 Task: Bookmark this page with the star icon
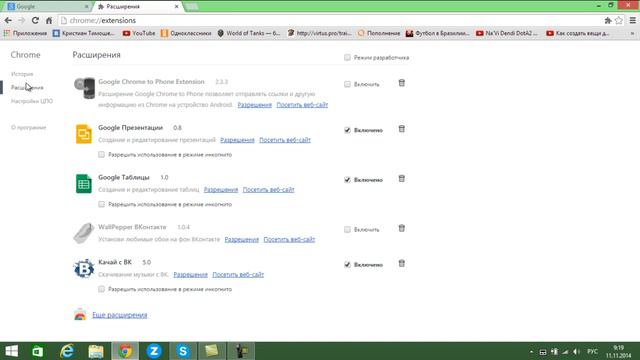(x=619, y=20)
